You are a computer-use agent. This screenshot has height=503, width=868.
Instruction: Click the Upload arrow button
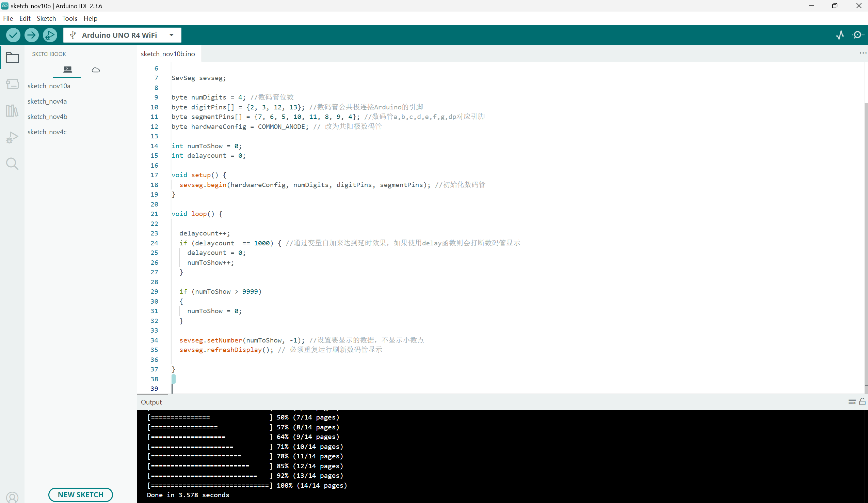tap(31, 35)
